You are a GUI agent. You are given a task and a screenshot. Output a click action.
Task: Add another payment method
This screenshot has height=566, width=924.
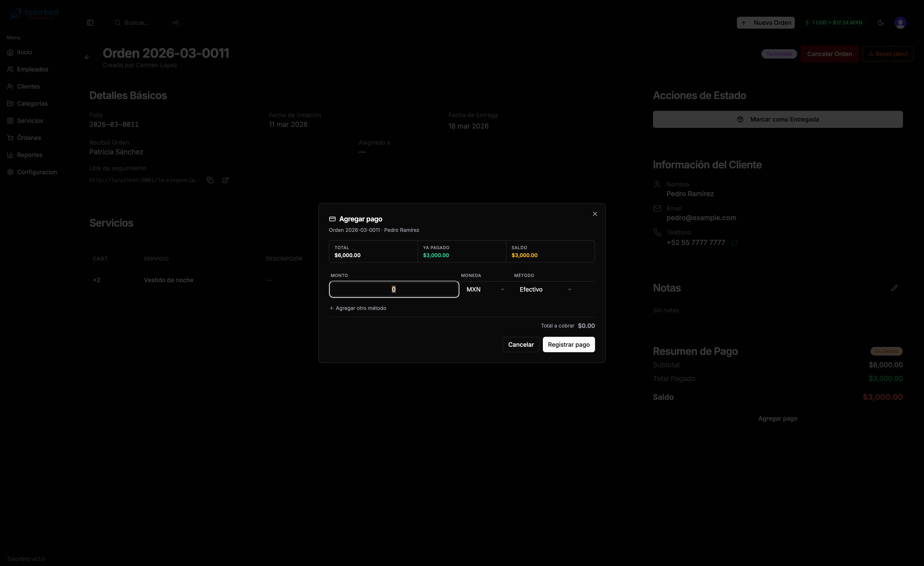click(x=357, y=308)
